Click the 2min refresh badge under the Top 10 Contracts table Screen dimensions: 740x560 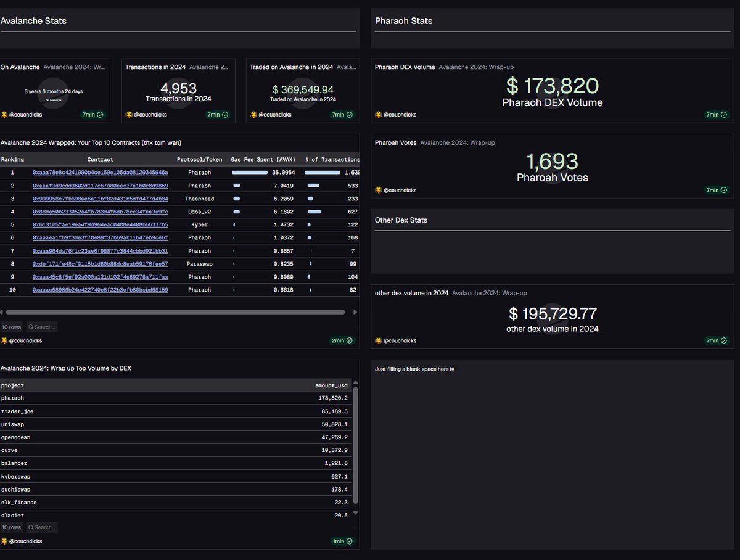342,340
